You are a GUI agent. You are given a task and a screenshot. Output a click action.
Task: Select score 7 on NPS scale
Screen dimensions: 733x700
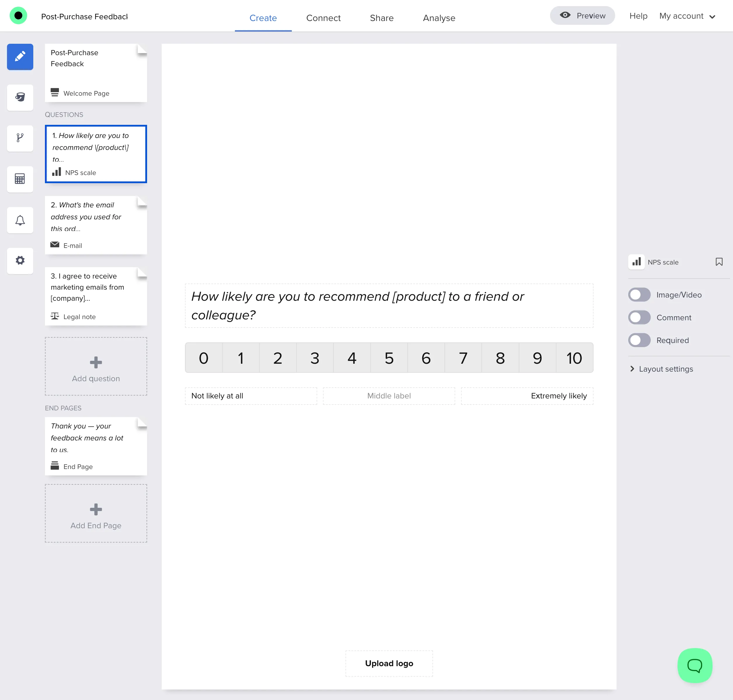463,358
